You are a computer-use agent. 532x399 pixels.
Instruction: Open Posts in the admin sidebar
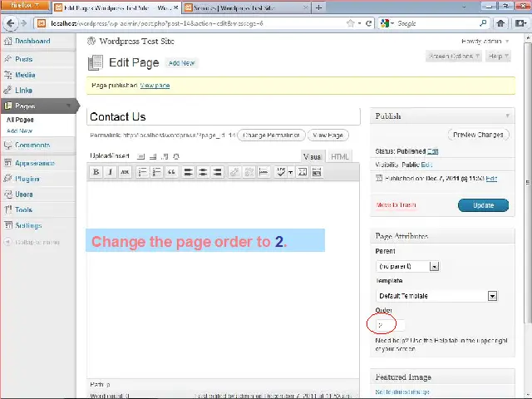(24, 59)
